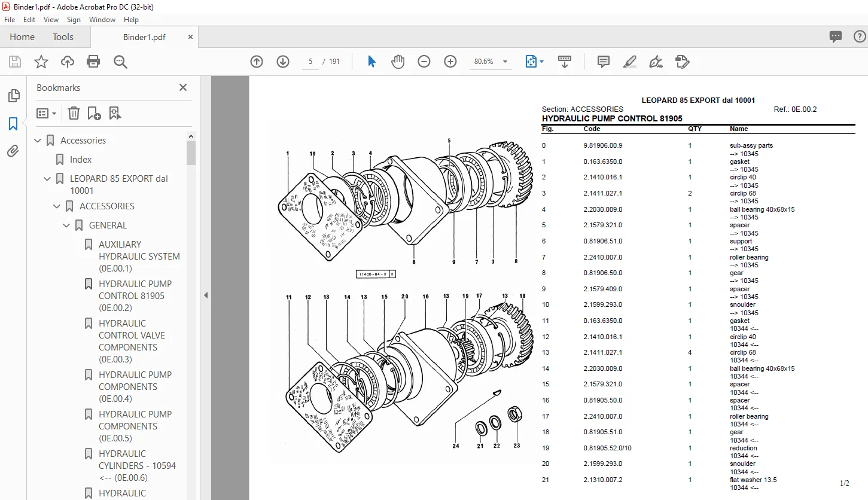Open HYDRAULIC PUMP CONTROL 81905 bookmark
Image resolution: width=868 pixels, height=500 pixels.
(135, 296)
